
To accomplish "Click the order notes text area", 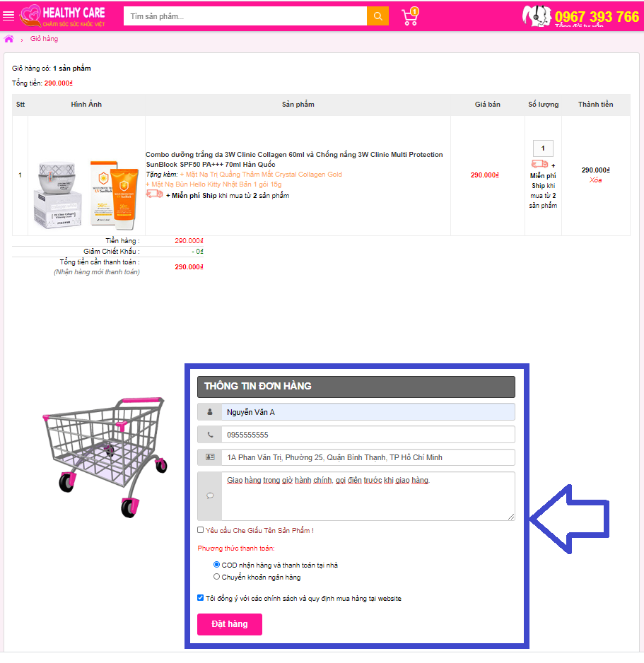I will pyautogui.click(x=368, y=496).
